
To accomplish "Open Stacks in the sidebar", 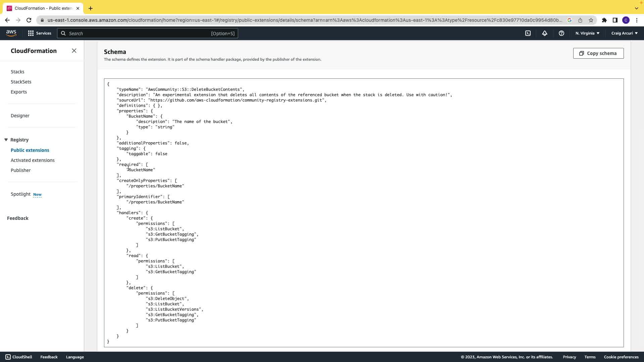I will point(17,72).
